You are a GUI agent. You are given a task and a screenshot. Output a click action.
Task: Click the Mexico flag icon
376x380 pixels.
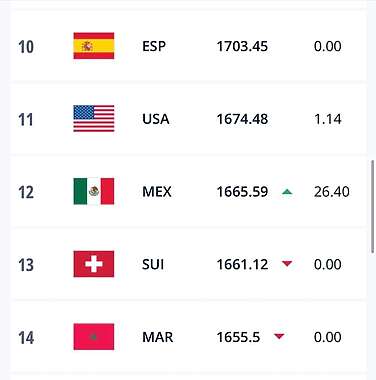click(94, 191)
